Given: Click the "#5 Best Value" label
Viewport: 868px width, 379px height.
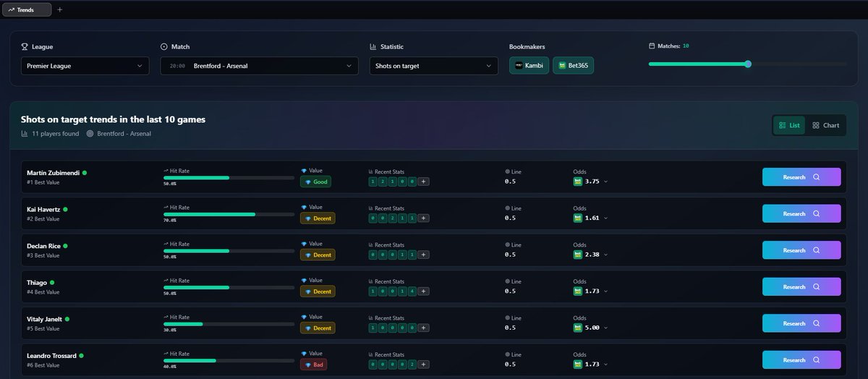Looking at the screenshot, I should tap(43, 328).
